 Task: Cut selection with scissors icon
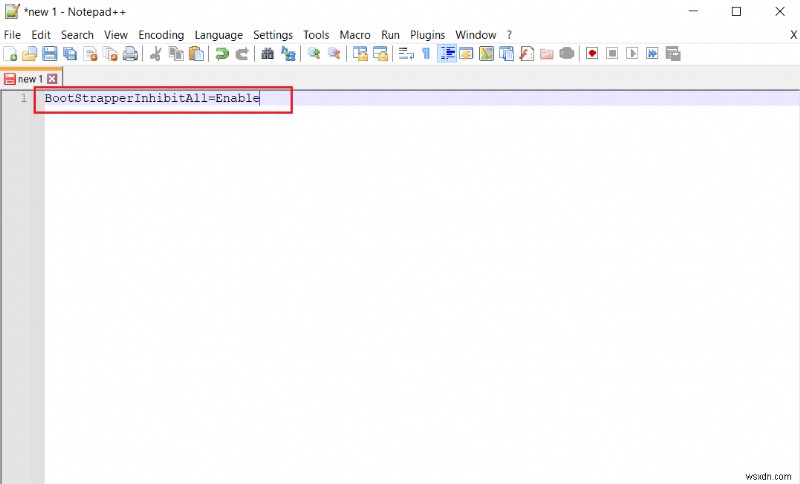coord(156,54)
